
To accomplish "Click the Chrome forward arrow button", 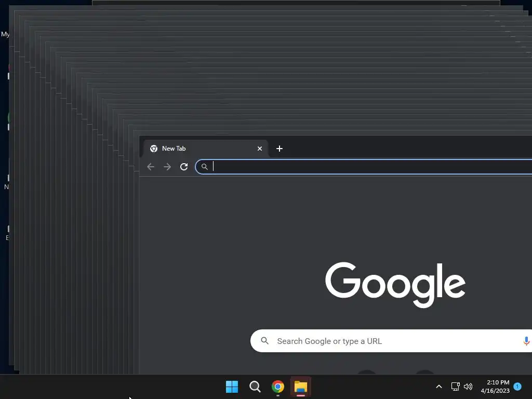I will 167,167.
